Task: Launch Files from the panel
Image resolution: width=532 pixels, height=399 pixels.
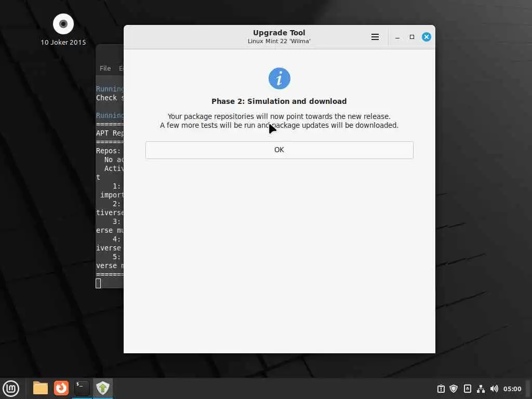Action: [41, 388]
